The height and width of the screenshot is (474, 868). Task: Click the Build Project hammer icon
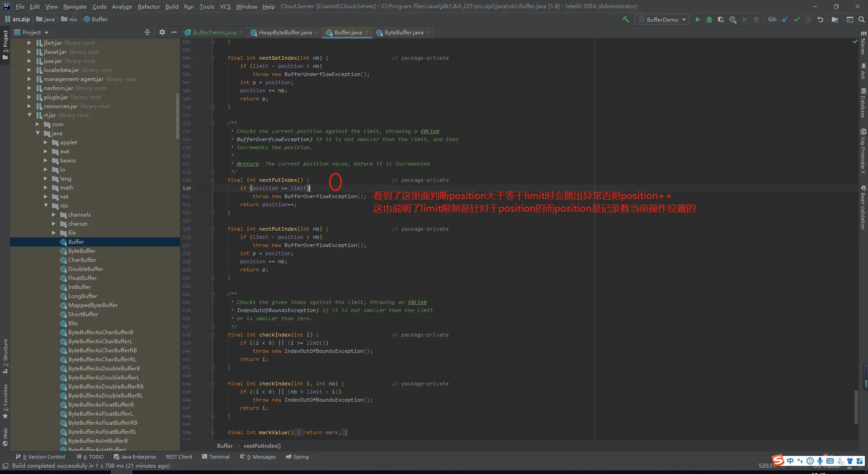tap(626, 19)
